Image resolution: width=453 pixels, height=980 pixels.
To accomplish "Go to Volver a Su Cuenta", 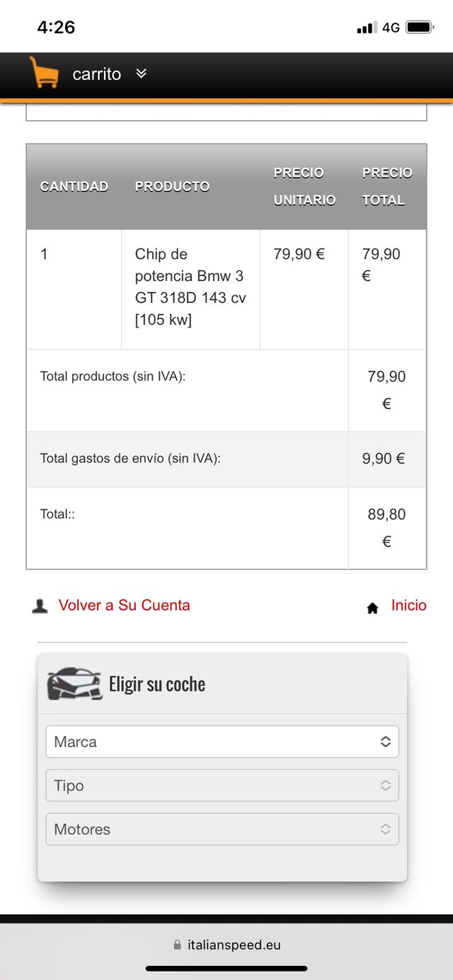I will [124, 606].
